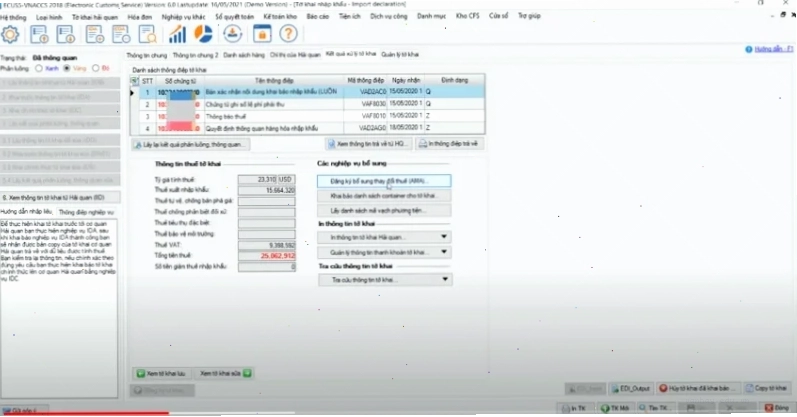Open the pie chart report icon
Image resolution: width=797 pixels, height=417 pixels.
[x=203, y=34]
